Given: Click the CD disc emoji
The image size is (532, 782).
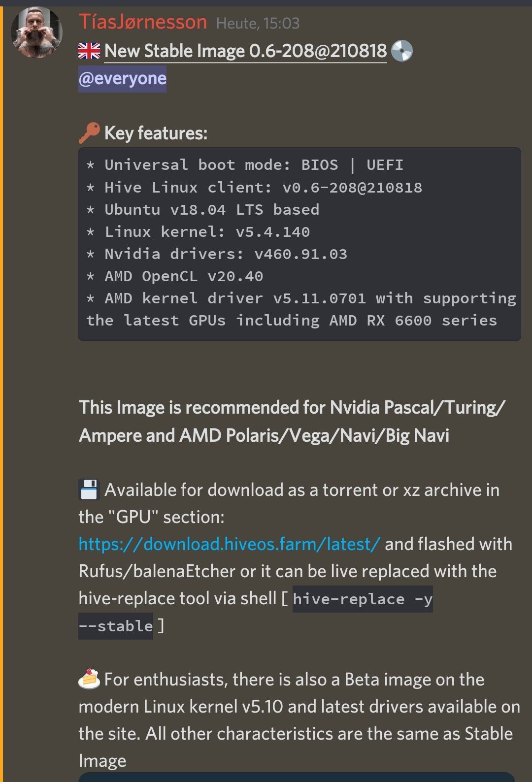Looking at the screenshot, I should tap(401, 51).
